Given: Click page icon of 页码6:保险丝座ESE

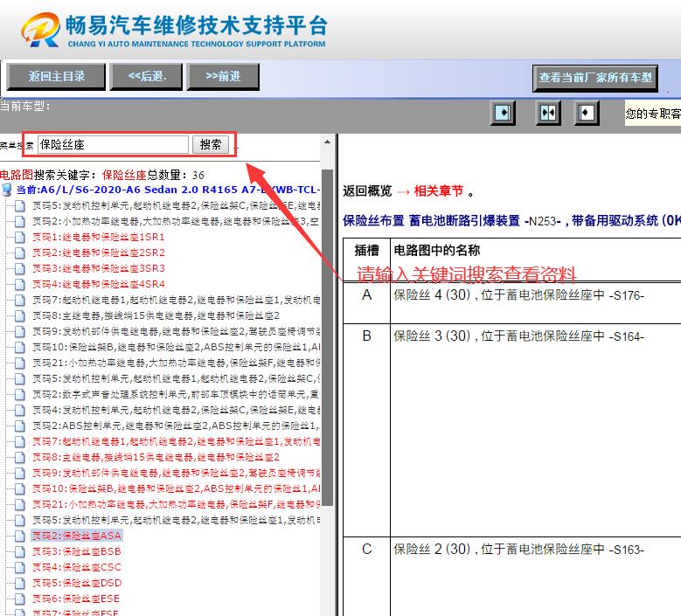Looking at the screenshot, I should coord(19,599).
